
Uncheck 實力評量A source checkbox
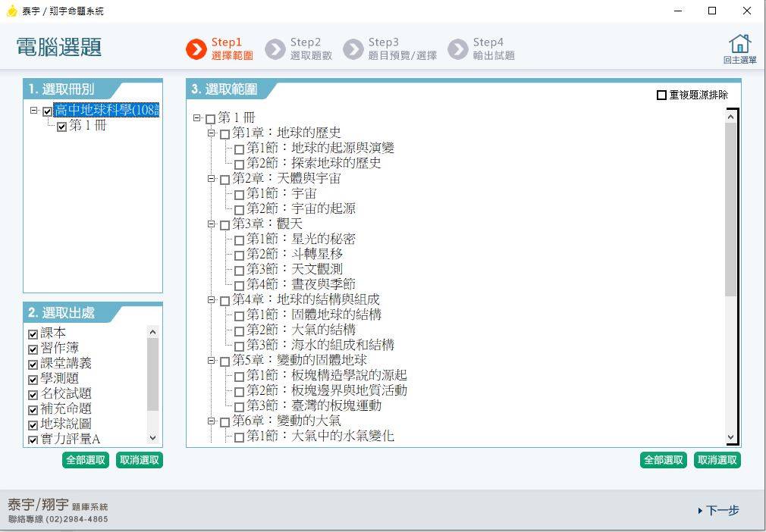click(x=33, y=440)
